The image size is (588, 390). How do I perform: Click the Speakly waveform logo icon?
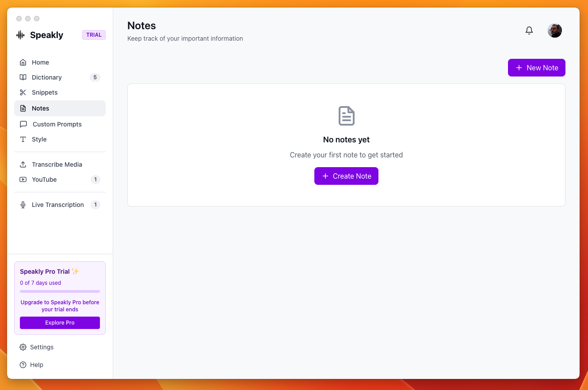(20, 35)
